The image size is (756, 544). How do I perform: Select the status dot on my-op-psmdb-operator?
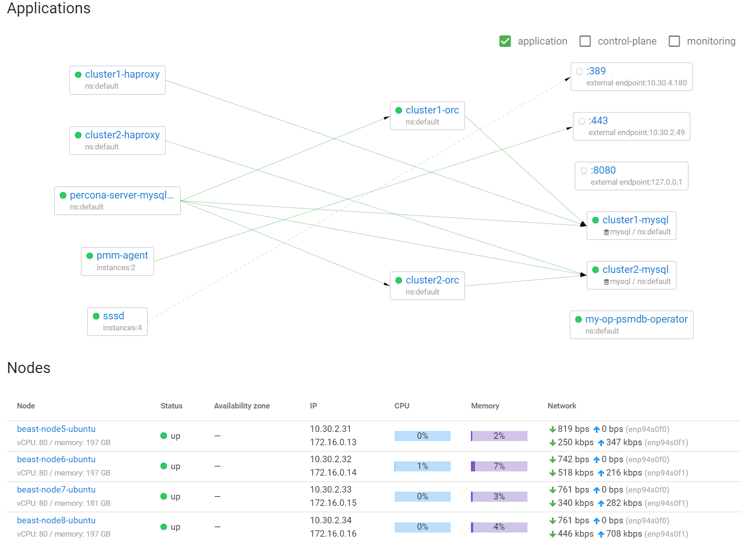tap(578, 319)
